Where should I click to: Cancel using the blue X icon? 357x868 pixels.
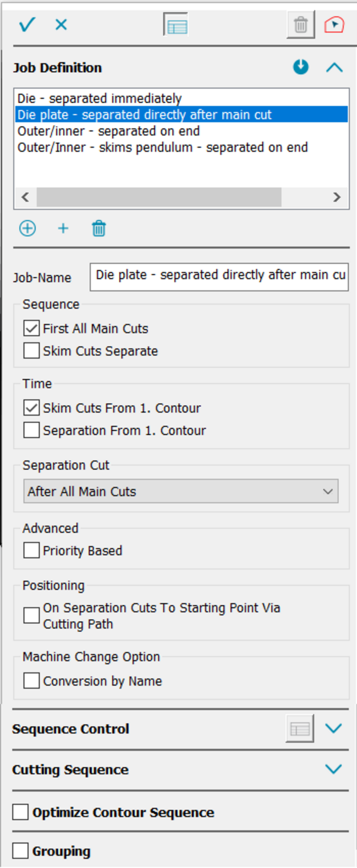61,25
